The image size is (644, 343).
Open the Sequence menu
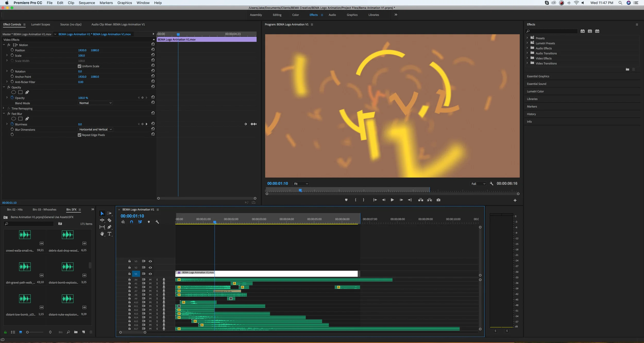click(x=87, y=3)
